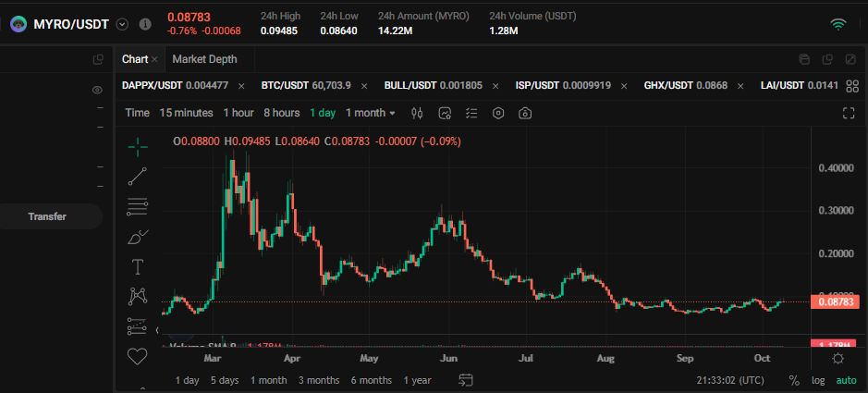Screen dimensions: 868x393
Task: Toggle auto scale mode
Action: [x=846, y=380]
